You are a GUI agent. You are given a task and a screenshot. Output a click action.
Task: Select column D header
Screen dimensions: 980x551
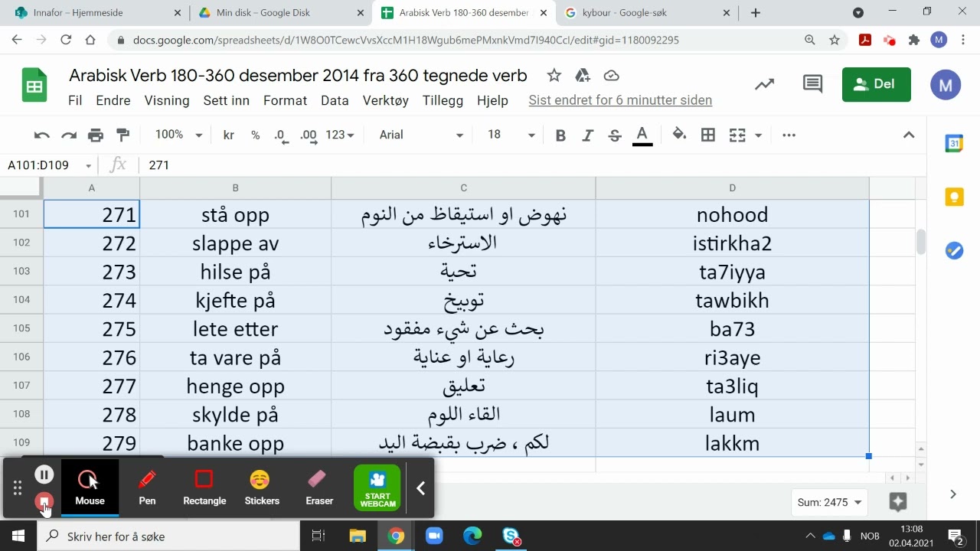click(x=732, y=188)
